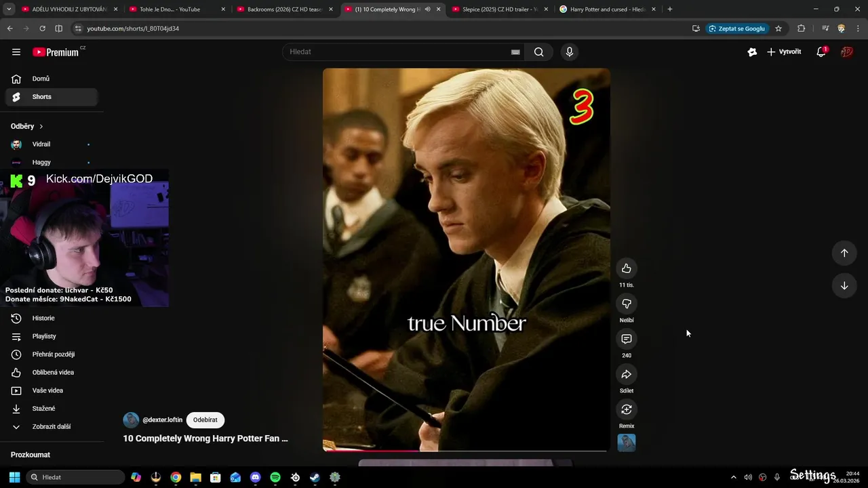The width and height of the screenshot is (868, 488).
Task: Focus Windows taskbar Hledat search
Action: [75, 477]
